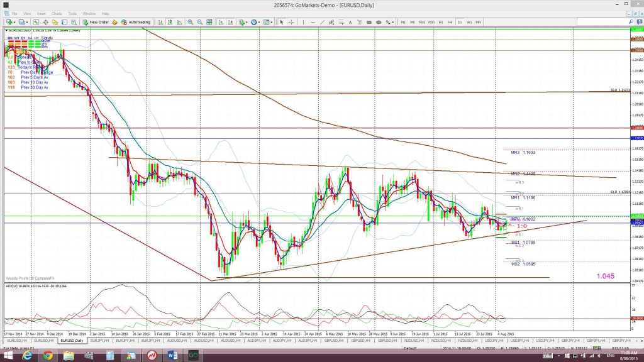Screen dimensions: 644x362
Task: Switch to line chart display
Action: 179,22
